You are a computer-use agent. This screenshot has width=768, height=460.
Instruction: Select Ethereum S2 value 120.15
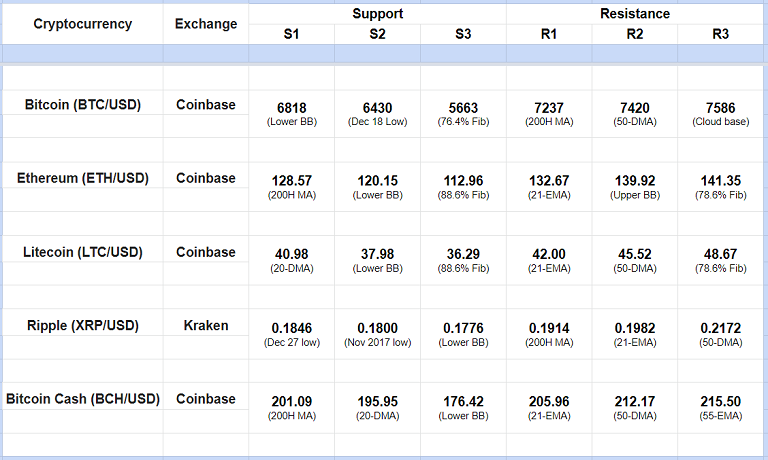(x=377, y=181)
